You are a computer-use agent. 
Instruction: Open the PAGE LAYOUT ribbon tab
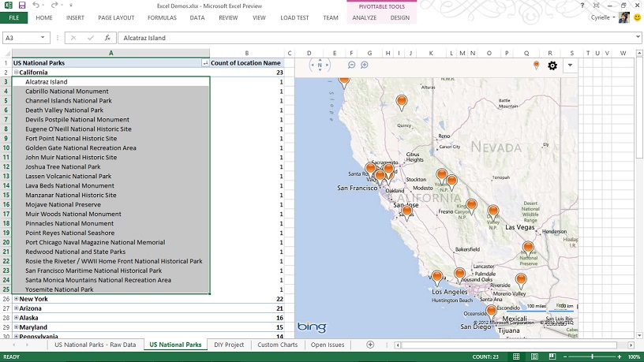tap(116, 17)
